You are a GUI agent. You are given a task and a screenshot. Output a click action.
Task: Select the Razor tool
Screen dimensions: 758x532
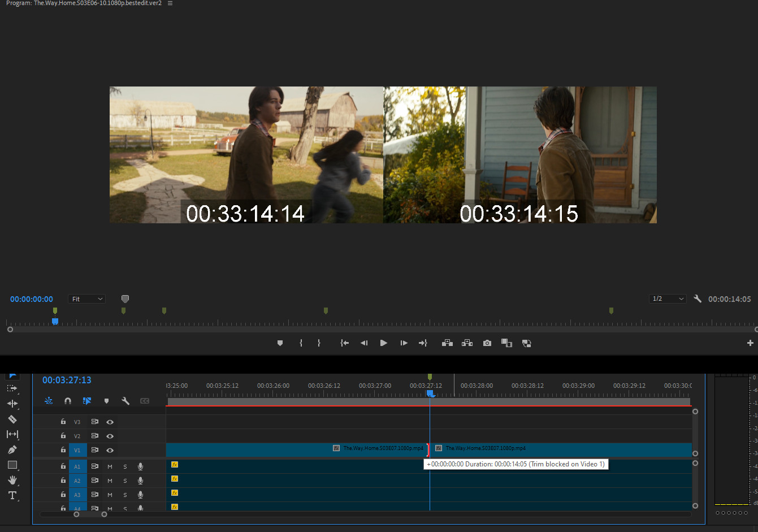coord(12,419)
